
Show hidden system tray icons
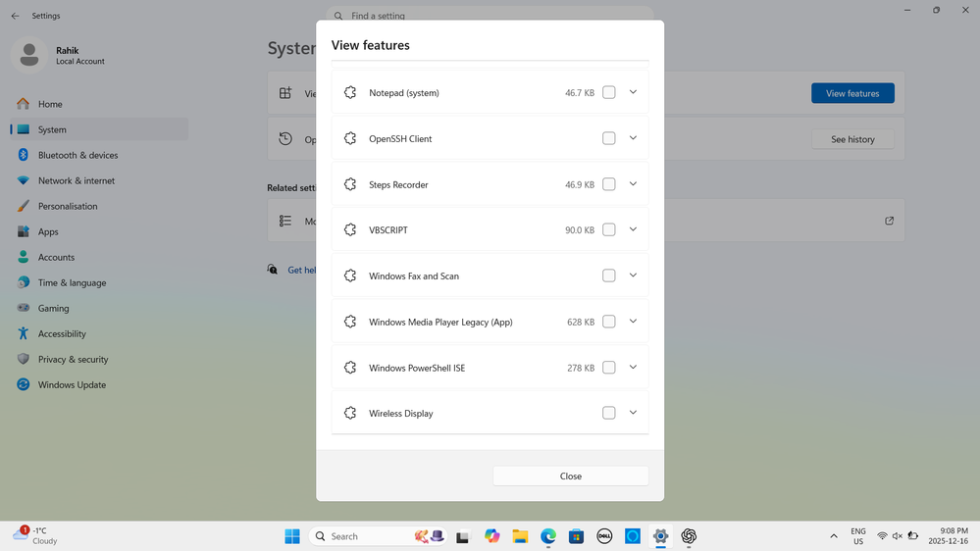point(834,536)
